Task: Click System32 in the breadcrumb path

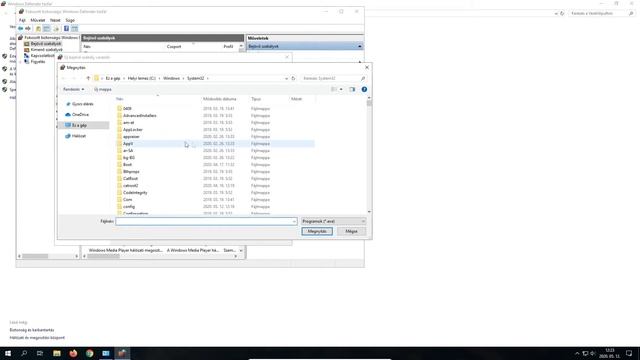Action: 196,78
